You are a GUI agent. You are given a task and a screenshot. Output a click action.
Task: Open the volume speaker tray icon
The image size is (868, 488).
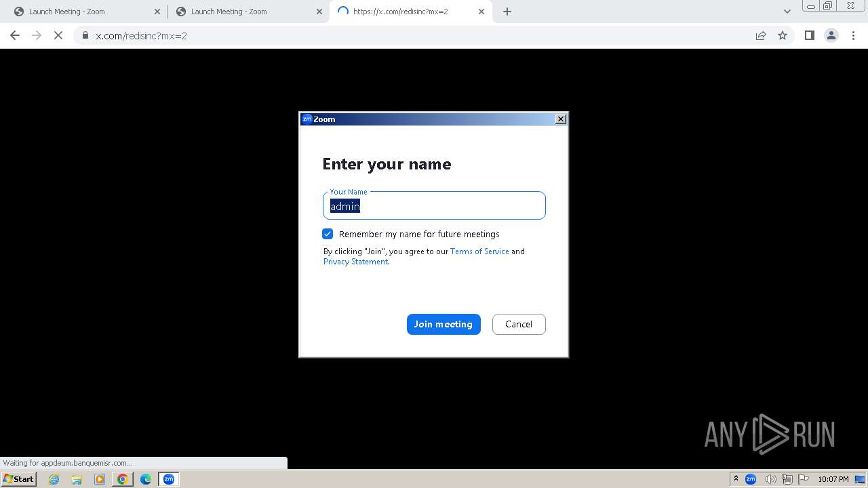pyautogui.click(x=770, y=479)
